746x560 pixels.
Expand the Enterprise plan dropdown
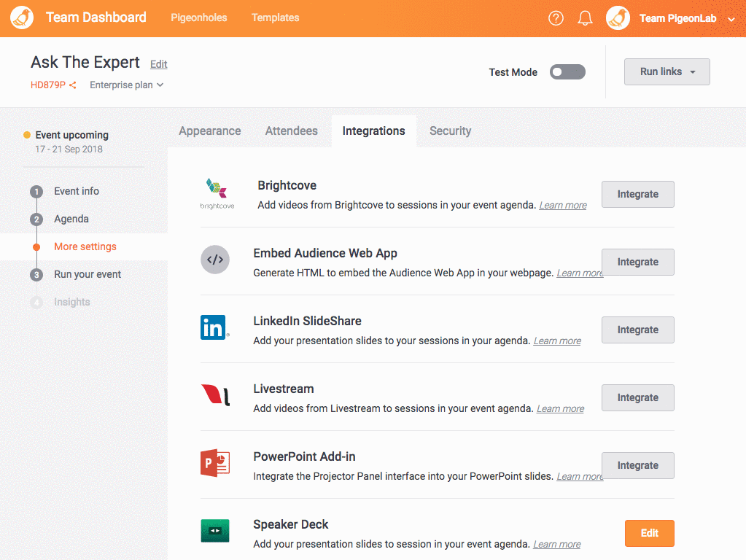(x=127, y=85)
